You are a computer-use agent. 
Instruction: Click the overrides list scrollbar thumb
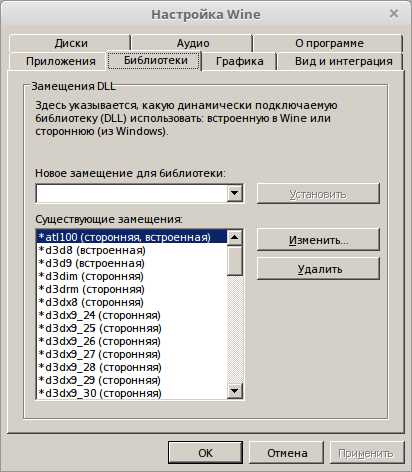[235, 261]
